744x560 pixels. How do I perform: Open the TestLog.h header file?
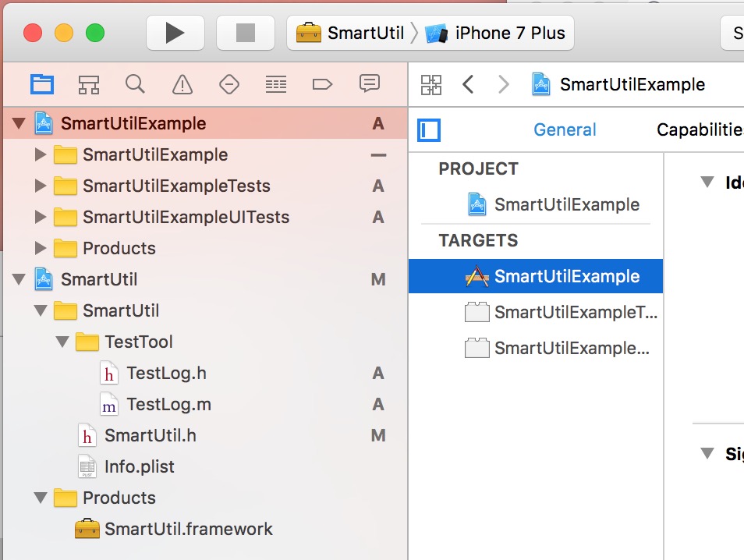[x=166, y=373]
